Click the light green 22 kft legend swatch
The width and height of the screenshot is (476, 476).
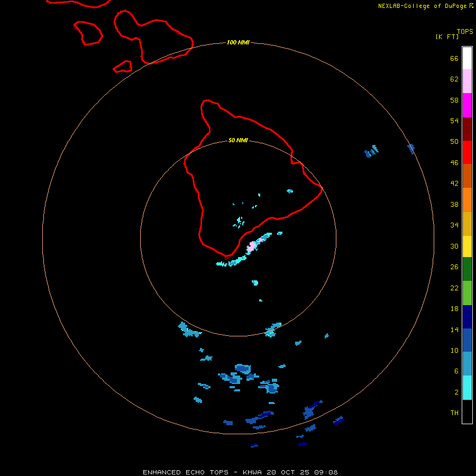coord(467,293)
